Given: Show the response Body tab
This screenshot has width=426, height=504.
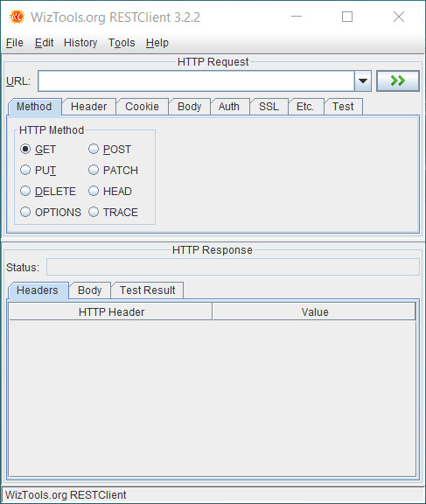Looking at the screenshot, I should (90, 290).
